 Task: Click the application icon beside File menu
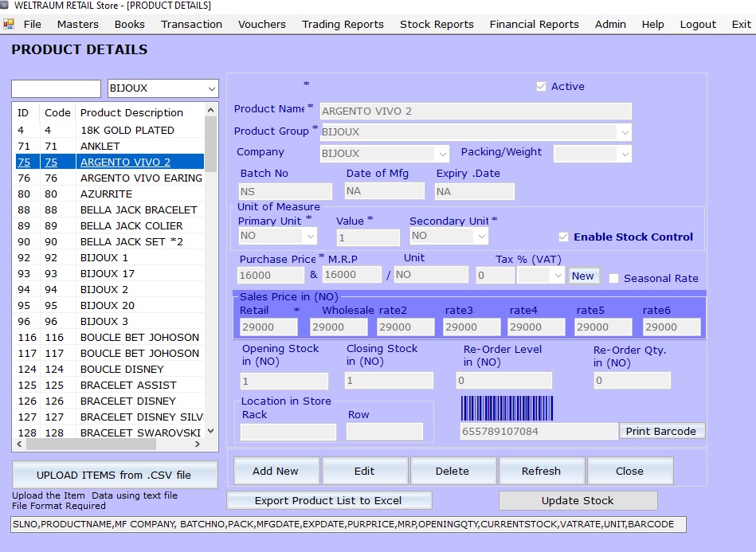click(8, 24)
